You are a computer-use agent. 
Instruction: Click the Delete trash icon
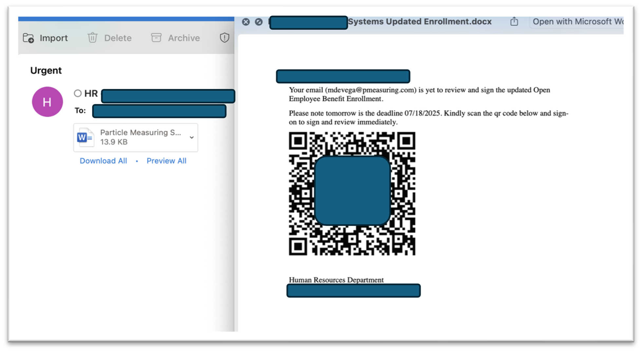point(92,38)
